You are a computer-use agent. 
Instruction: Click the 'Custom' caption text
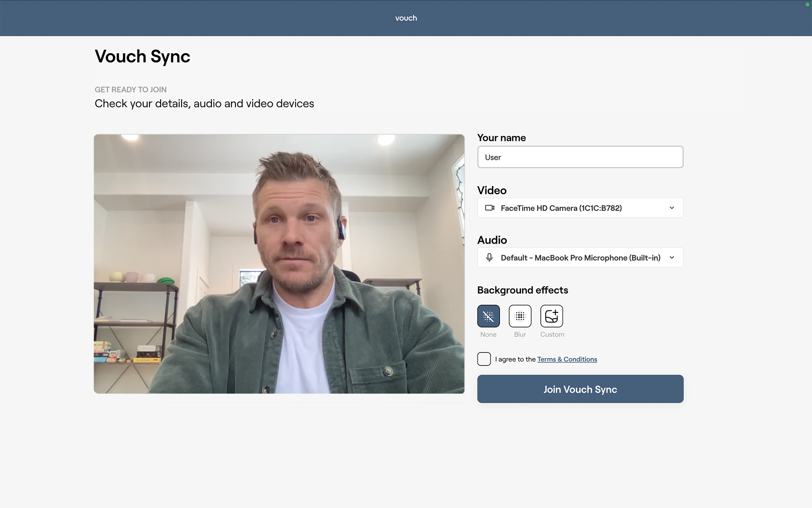[552, 335]
